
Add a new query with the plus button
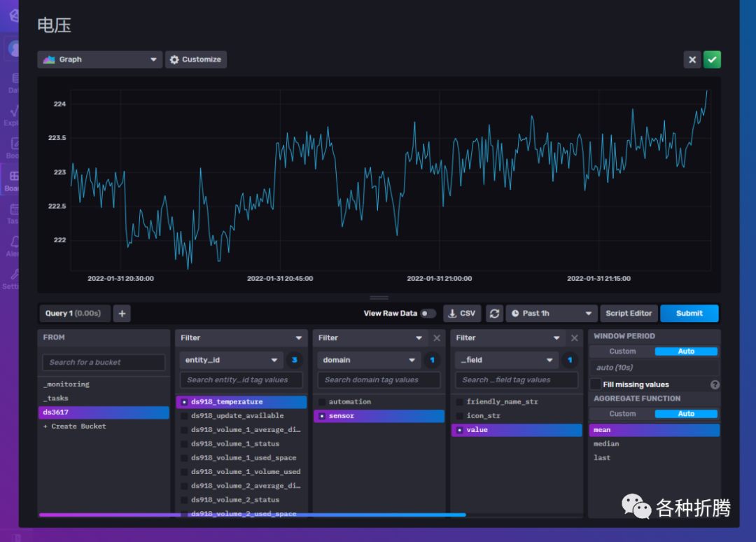click(122, 314)
